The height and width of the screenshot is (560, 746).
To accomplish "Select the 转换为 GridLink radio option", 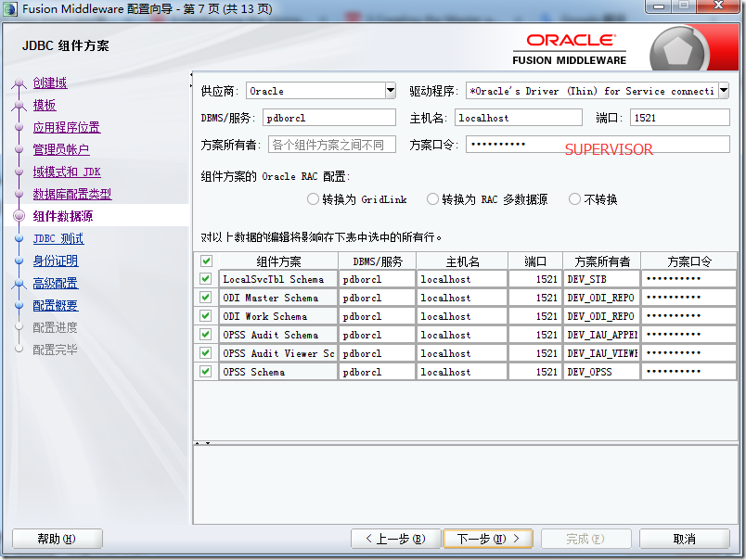I will (x=313, y=199).
